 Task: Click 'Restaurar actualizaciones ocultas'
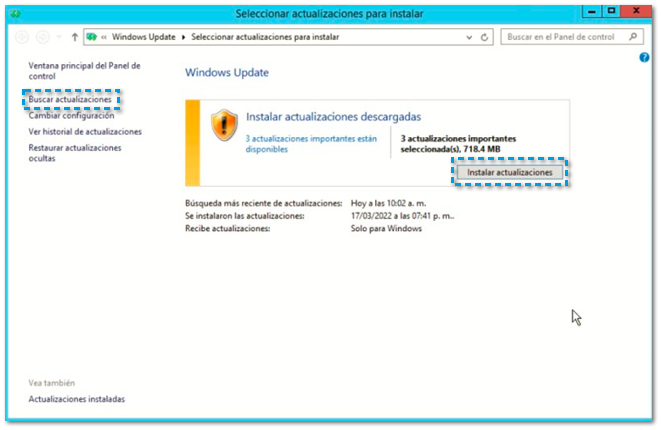click(x=75, y=153)
